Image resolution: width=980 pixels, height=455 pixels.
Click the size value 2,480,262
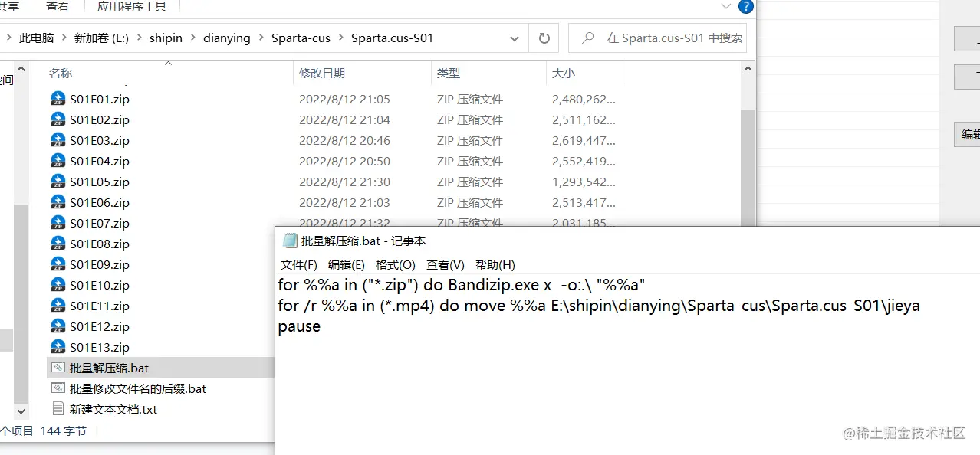[584, 99]
